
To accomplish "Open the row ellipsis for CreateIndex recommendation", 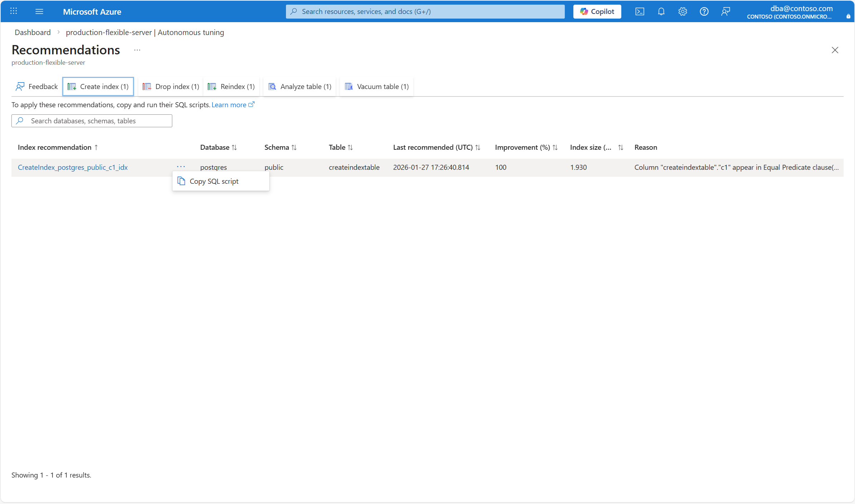I will pyautogui.click(x=181, y=167).
